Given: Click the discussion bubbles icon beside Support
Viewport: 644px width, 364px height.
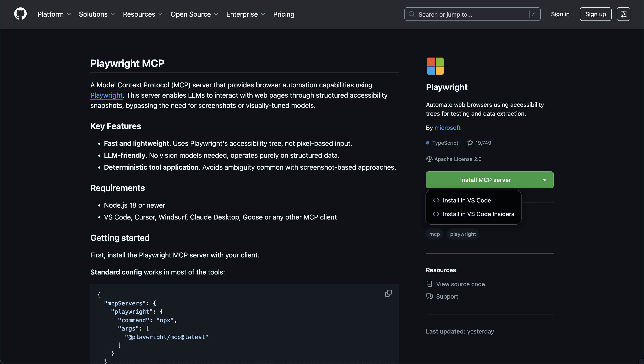Looking at the screenshot, I should [x=429, y=296].
